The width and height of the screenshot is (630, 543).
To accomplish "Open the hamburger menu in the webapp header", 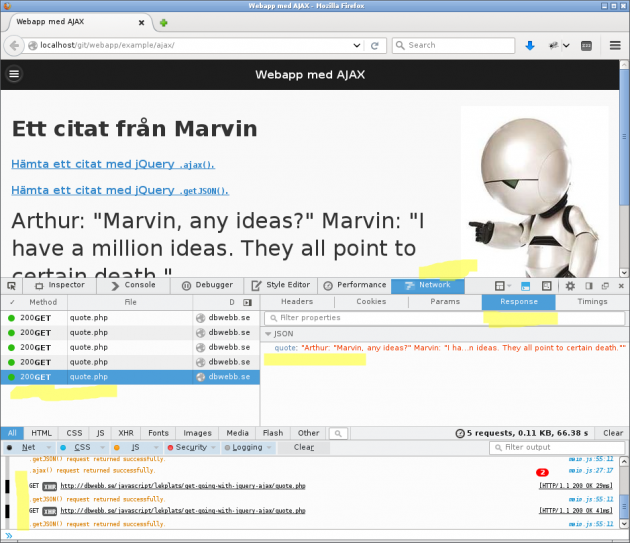I will coord(14,74).
